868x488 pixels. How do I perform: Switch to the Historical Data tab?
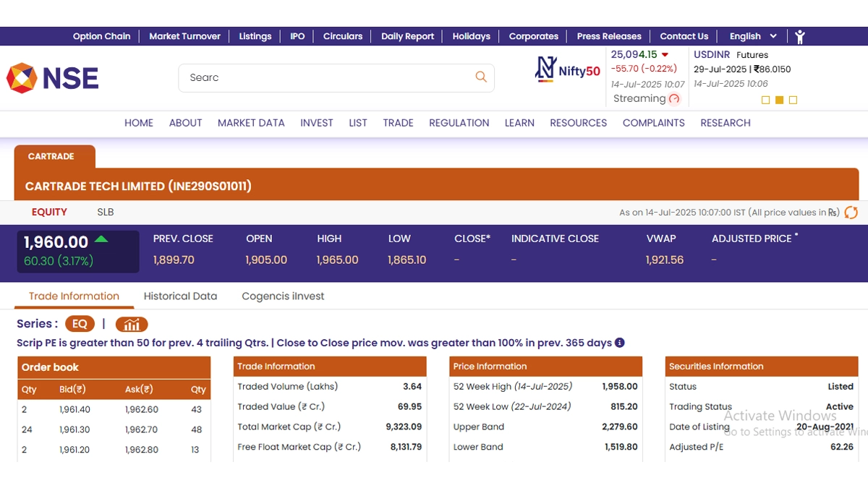pyautogui.click(x=180, y=296)
